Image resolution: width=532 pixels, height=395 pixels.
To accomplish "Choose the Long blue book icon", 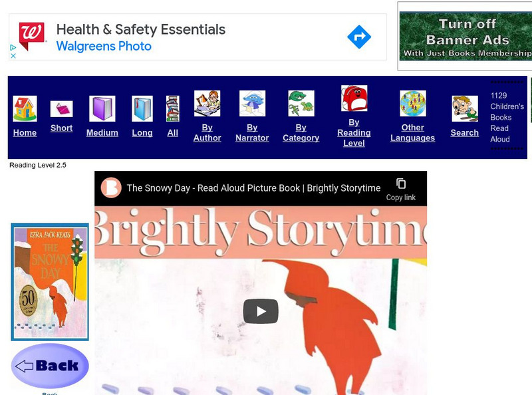I will (142, 108).
